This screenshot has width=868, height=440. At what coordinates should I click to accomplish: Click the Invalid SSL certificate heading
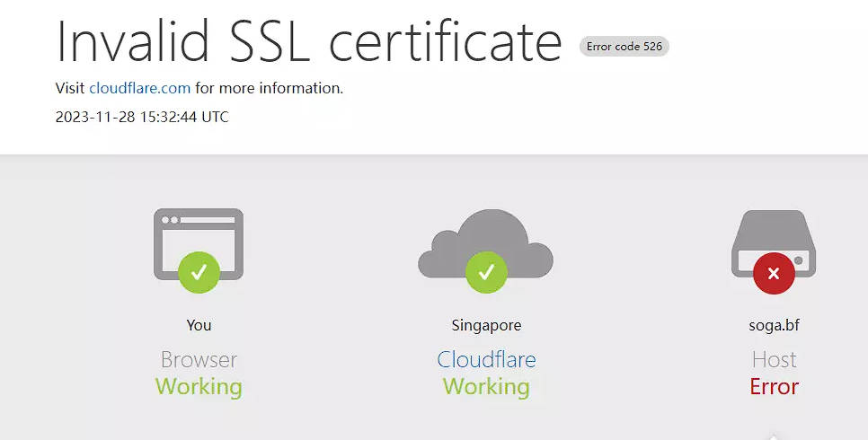point(308,40)
